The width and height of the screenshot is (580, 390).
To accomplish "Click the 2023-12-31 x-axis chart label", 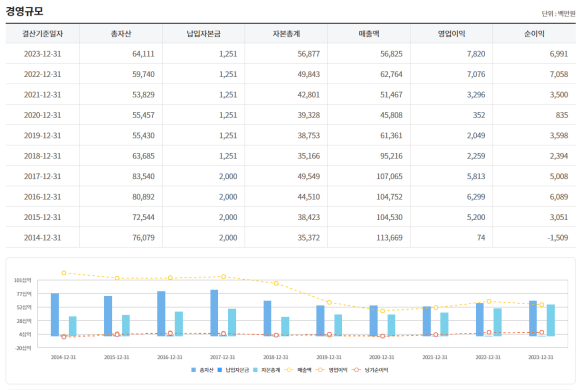I will 541,357.
